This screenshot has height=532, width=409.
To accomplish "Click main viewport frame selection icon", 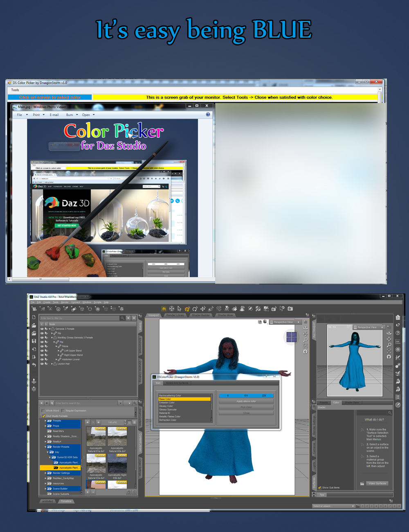I will pos(305,346).
